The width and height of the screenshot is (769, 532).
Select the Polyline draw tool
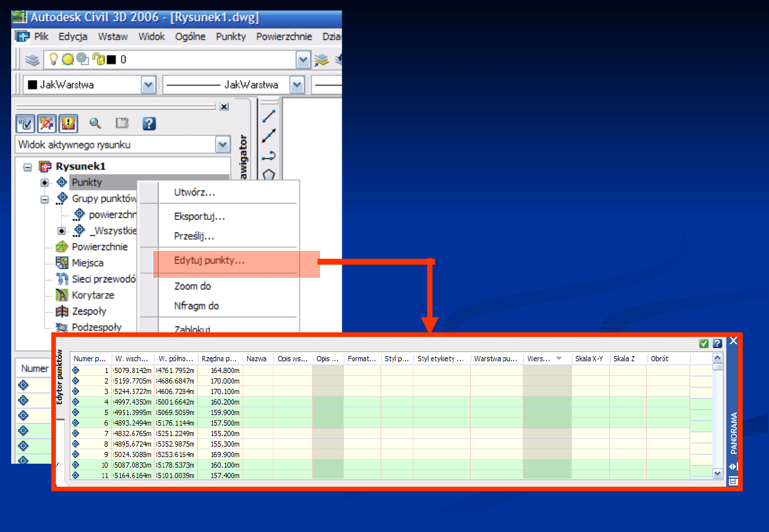[x=269, y=156]
